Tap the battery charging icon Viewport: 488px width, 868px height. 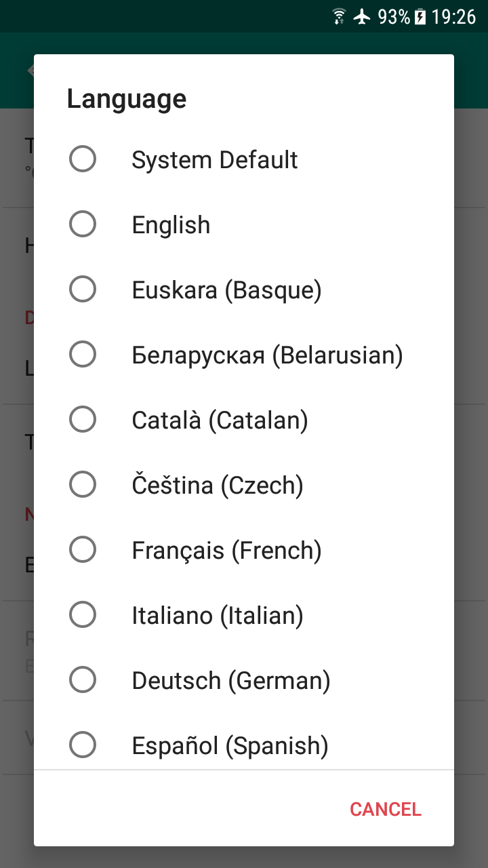click(x=420, y=16)
